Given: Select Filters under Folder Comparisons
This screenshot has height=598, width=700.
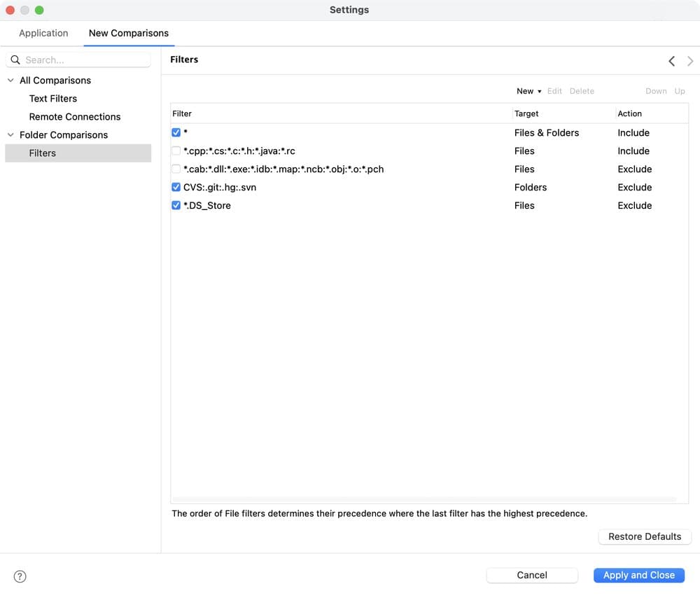Looking at the screenshot, I should [78, 153].
